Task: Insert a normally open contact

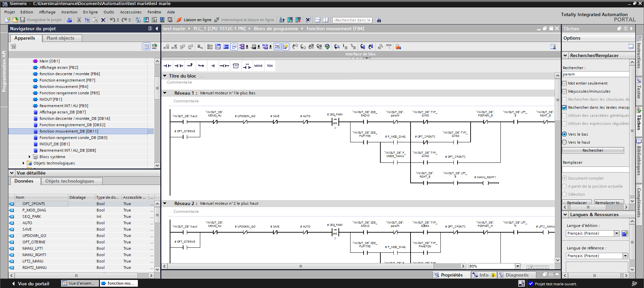Action: click(x=167, y=66)
